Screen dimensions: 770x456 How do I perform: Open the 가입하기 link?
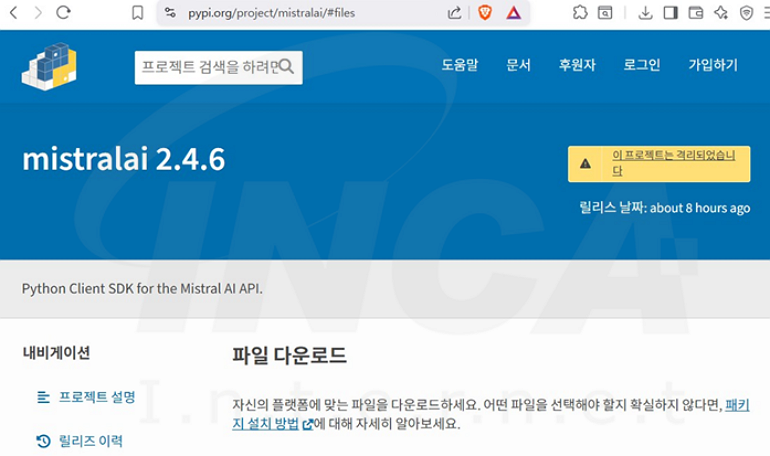pyautogui.click(x=713, y=65)
